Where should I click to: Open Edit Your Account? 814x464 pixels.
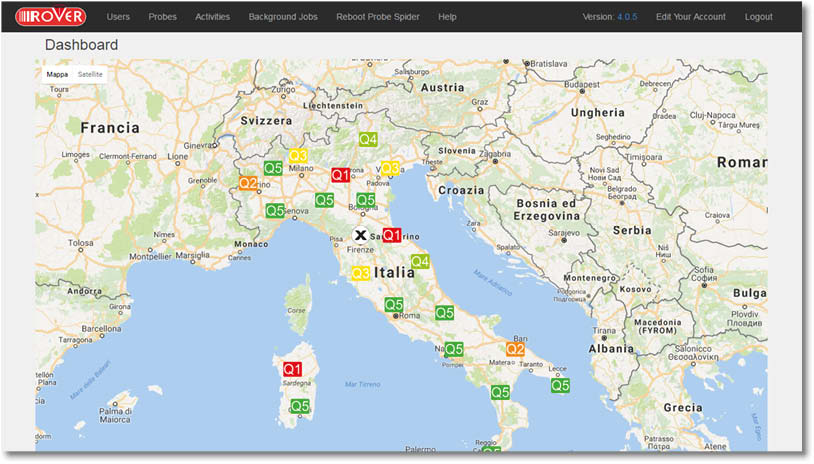click(x=690, y=17)
